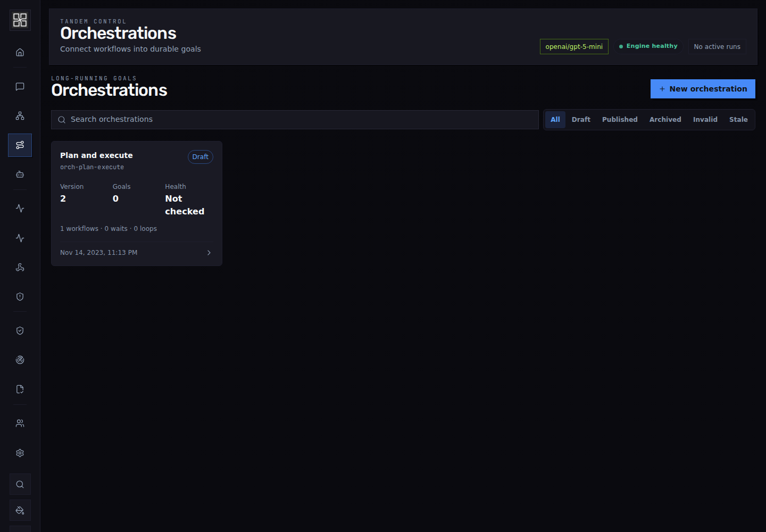This screenshot has width=766, height=532.
Task: Click the magnifier search icon in the sidebar
Action: click(20, 485)
